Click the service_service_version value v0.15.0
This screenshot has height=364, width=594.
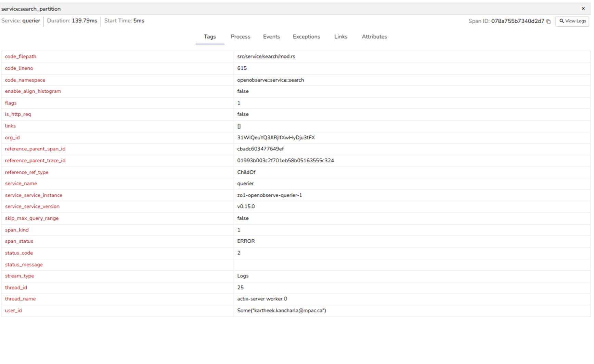(246, 206)
